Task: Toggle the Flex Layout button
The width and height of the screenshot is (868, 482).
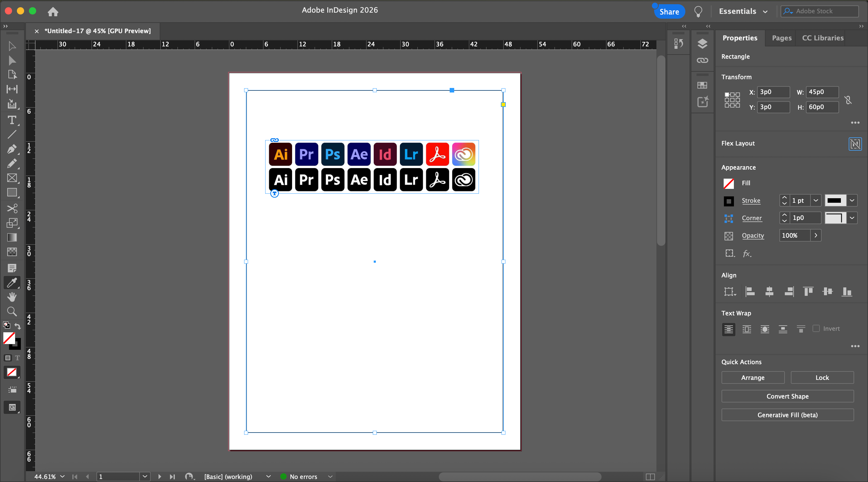Action: tap(855, 144)
